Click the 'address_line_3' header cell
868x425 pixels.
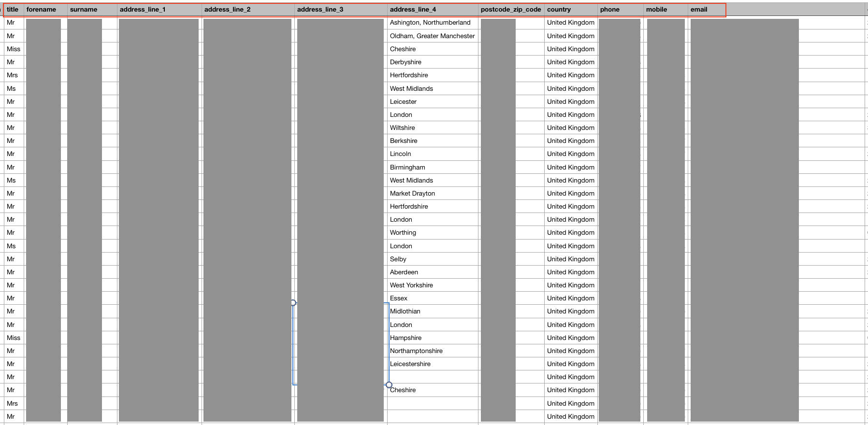[x=341, y=10]
